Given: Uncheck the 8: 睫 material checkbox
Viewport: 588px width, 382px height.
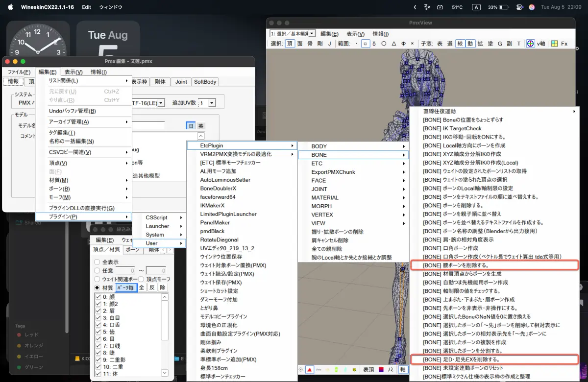Looking at the screenshot, I should [x=98, y=352].
